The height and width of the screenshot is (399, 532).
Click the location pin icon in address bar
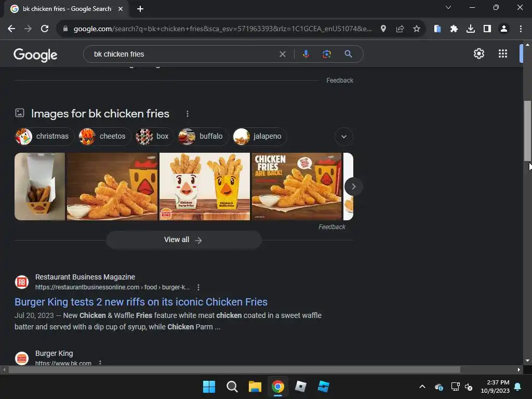(383, 29)
